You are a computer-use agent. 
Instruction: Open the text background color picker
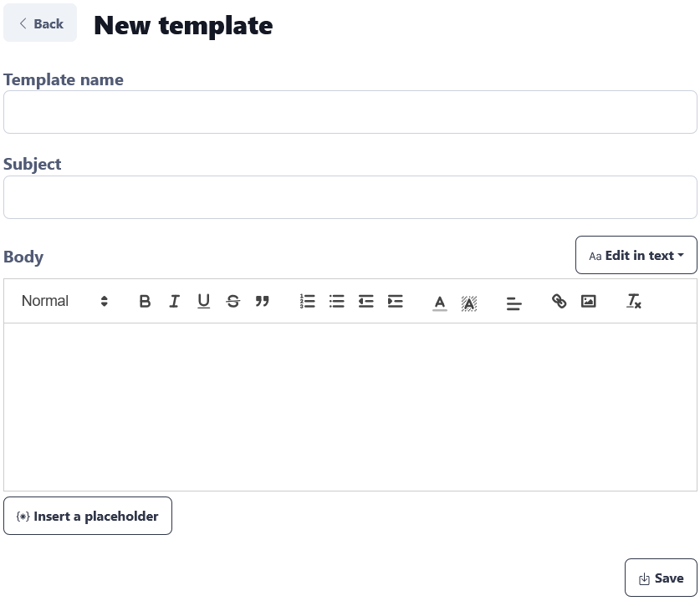coord(469,302)
